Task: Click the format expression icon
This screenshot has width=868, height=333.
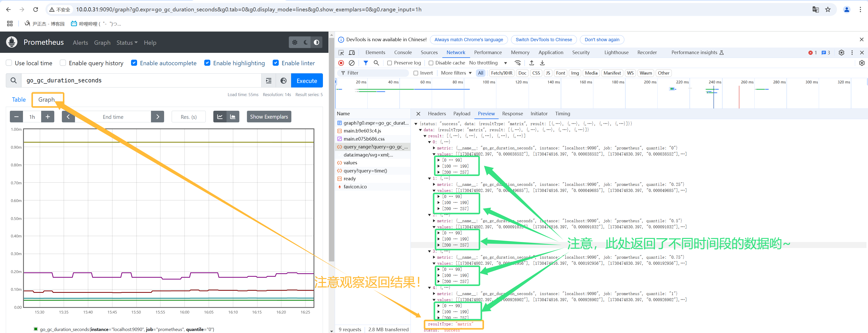Action: [269, 81]
